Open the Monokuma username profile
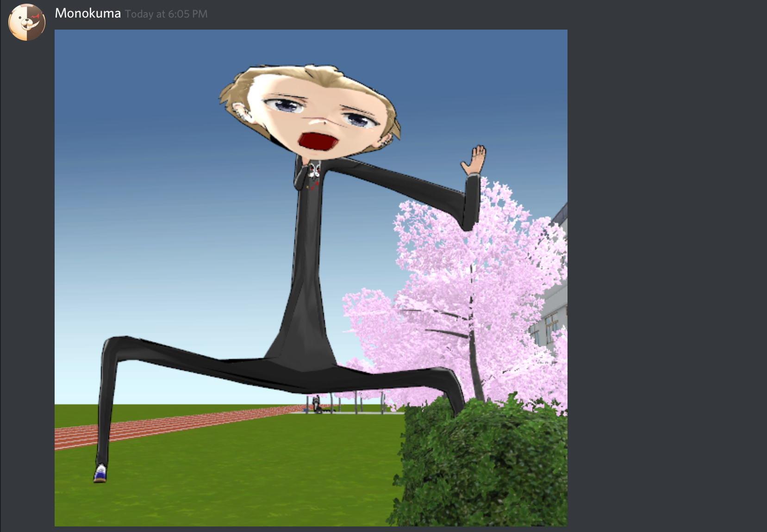 tap(87, 13)
